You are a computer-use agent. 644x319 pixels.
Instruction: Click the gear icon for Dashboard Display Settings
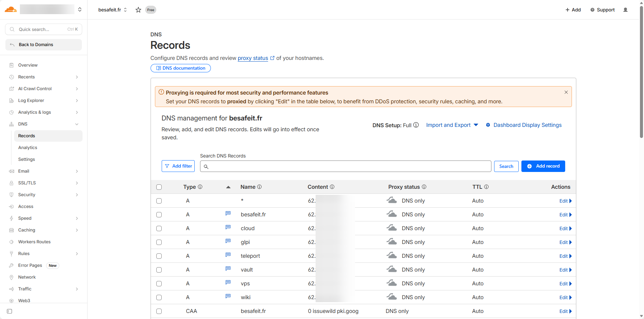click(x=488, y=125)
